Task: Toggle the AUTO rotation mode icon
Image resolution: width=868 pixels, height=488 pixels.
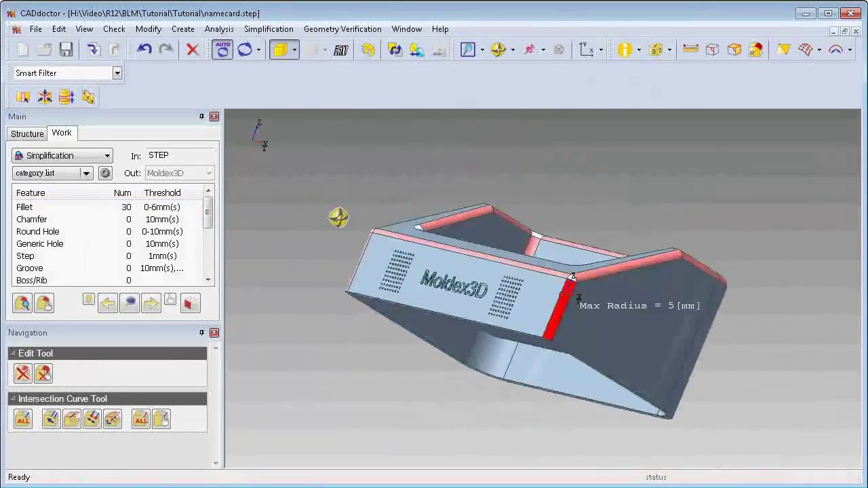Action: coord(222,49)
